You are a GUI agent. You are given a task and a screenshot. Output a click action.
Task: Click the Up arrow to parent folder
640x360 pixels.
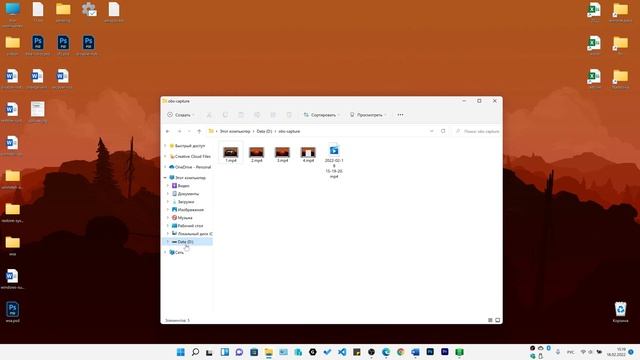(x=199, y=131)
